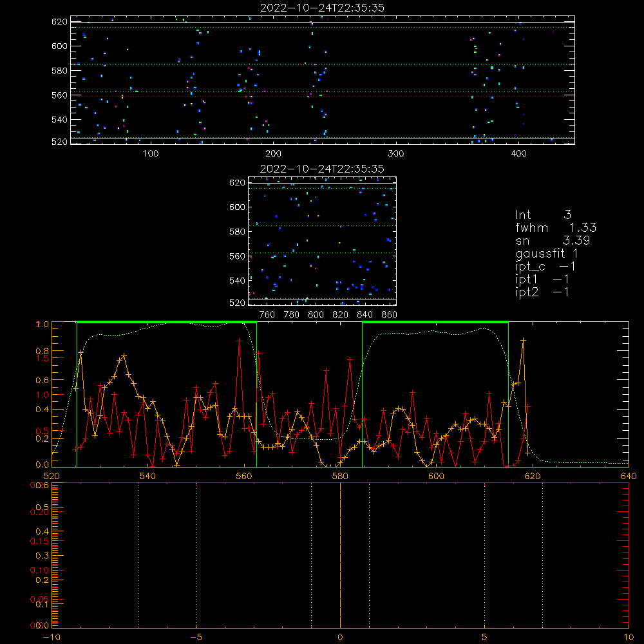Click orange y-axis label 0.8 on profile plot
Image resolution: width=644 pixels, height=644 pixels.
coord(43,351)
